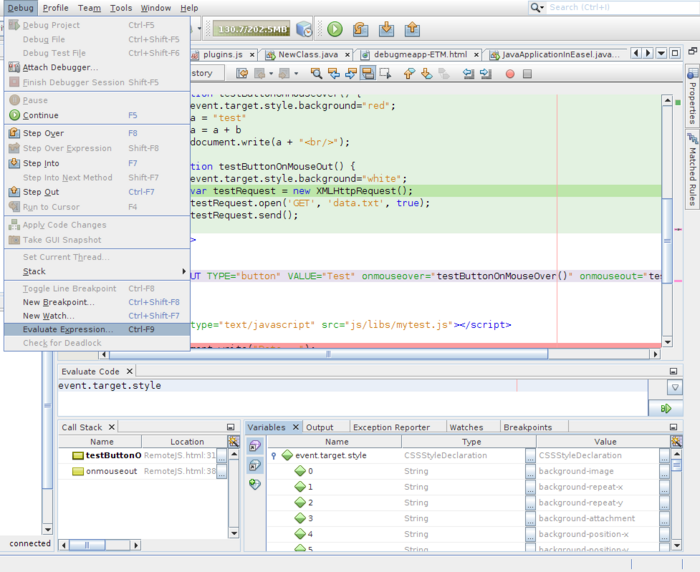The width and height of the screenshot is (700, 572).
Task: Click the Step Into toolbar icon
Action: [386, 29]
